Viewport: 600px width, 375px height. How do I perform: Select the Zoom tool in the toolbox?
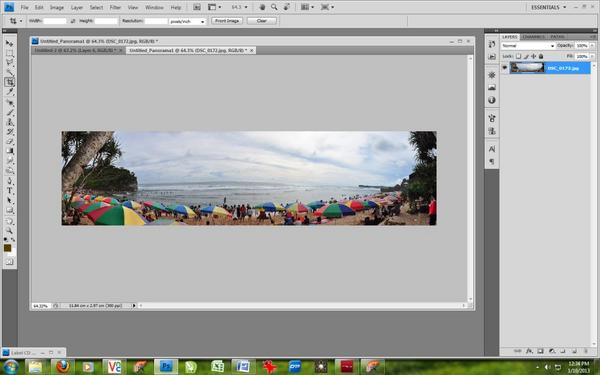(x=10, y=230)
